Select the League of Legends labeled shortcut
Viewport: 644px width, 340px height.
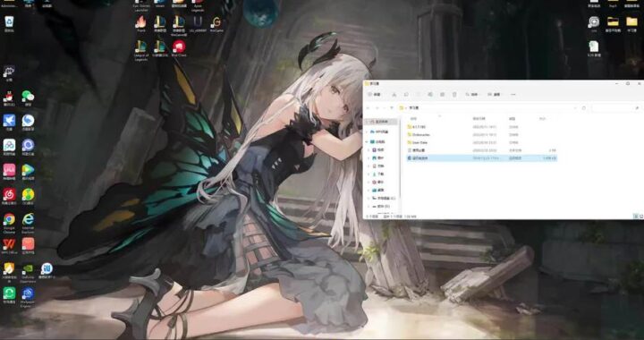tap(141, 49)
